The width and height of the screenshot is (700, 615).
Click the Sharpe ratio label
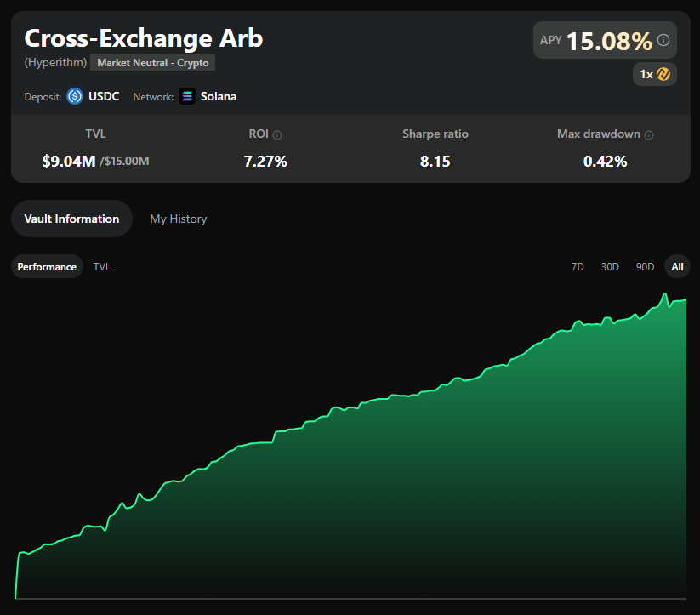point(435,134)
